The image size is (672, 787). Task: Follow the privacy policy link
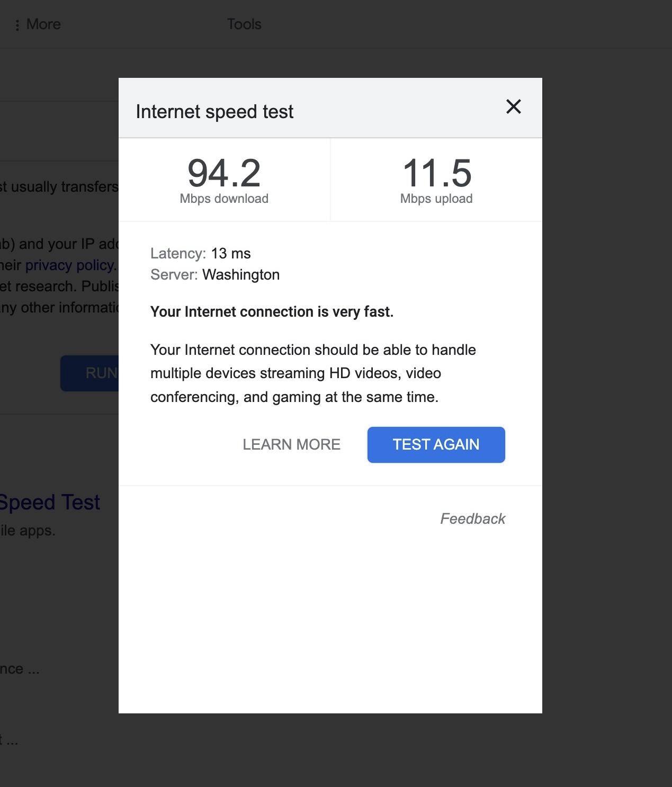[69, 265]
